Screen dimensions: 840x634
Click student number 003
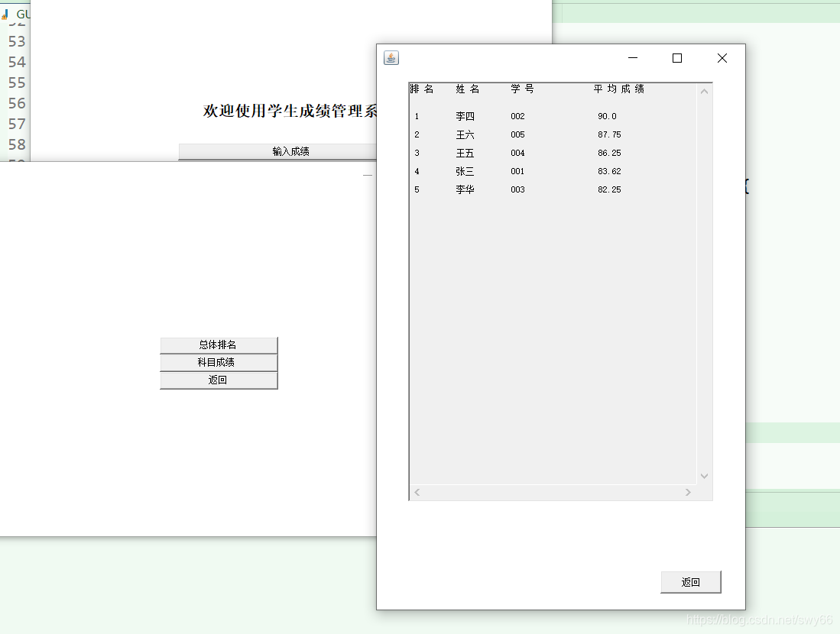(x=517, y=189)
